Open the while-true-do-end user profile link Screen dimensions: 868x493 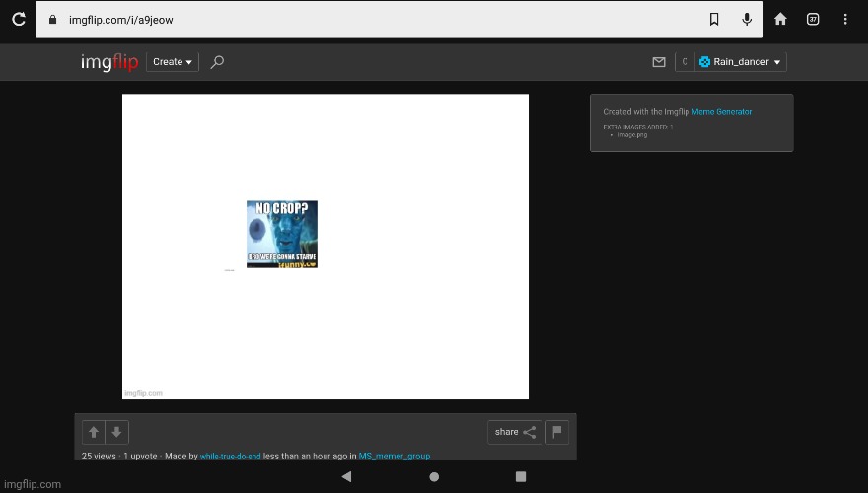click(x=230, y=457)
